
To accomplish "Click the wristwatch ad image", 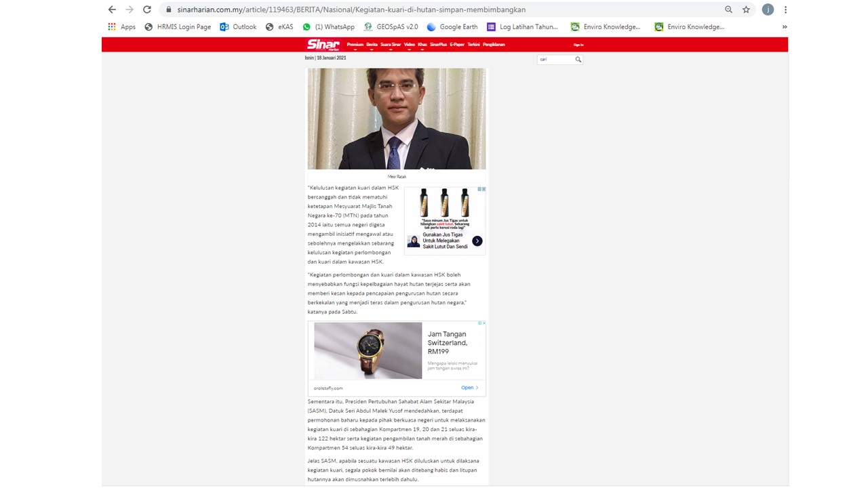I will pyautogui.click(x=368, y=350).
